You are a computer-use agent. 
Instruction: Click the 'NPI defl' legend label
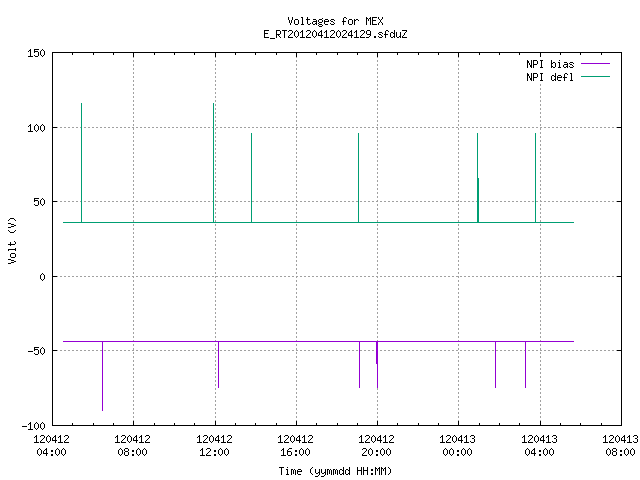550,77
